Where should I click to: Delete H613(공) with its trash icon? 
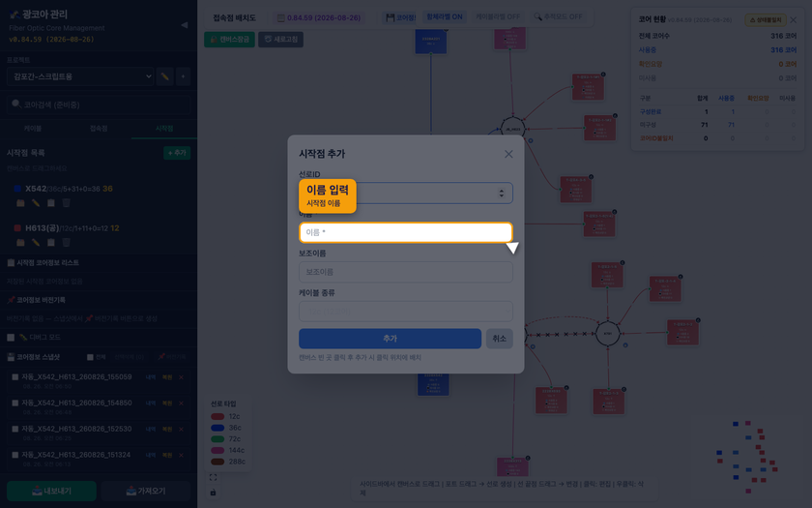pos(67,242)
